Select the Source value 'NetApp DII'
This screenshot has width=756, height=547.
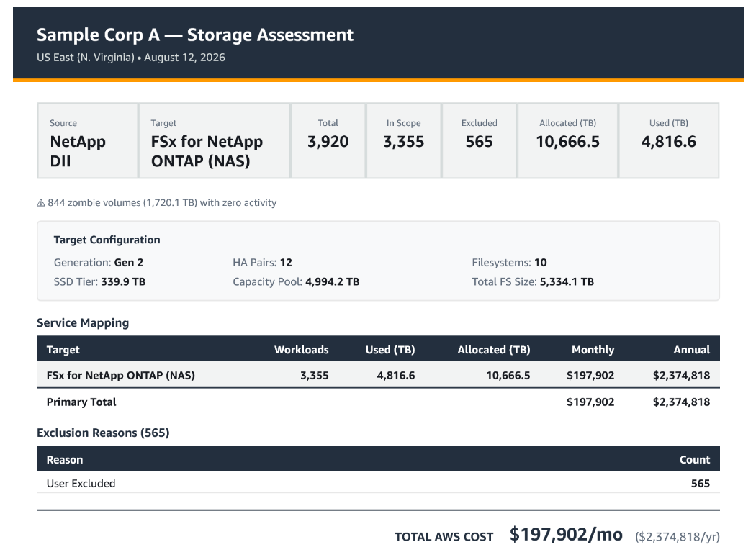coord(78,151)
